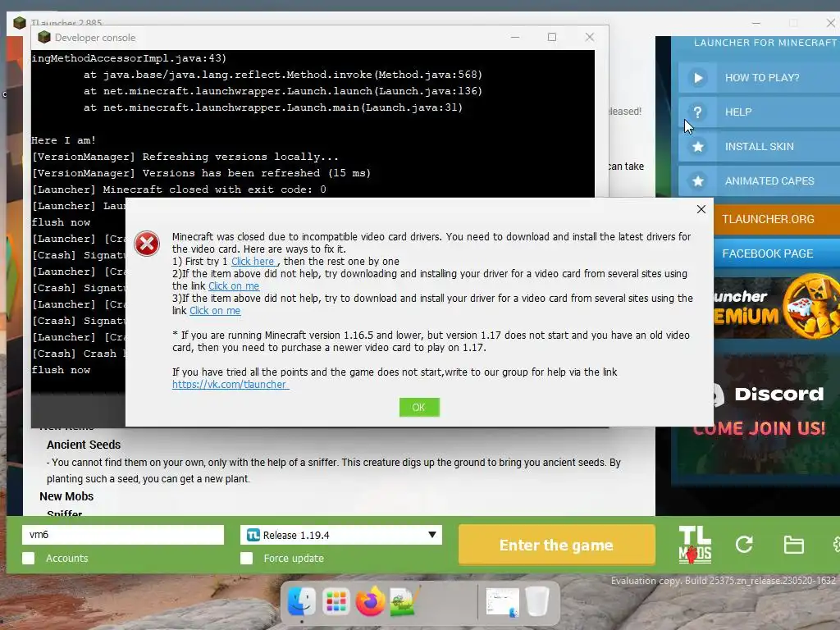Close the Developer console window

click(x=589, y=37)
